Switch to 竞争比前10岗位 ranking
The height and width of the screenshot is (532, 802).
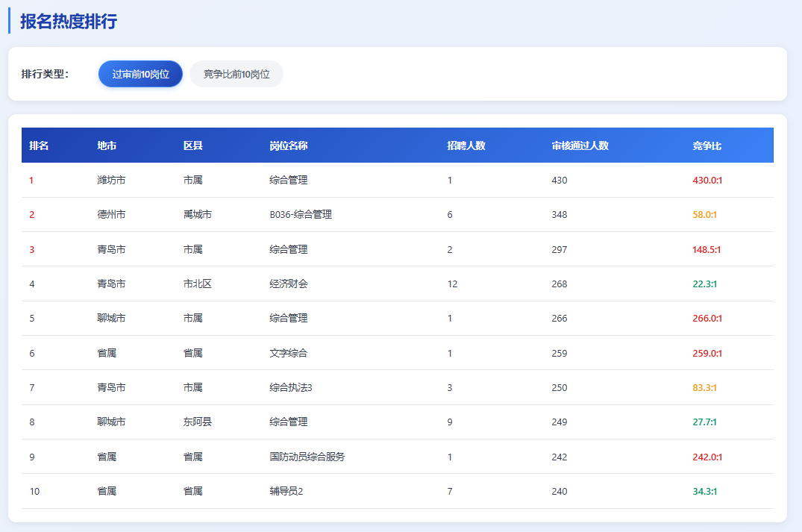click(x=236, y=74)
